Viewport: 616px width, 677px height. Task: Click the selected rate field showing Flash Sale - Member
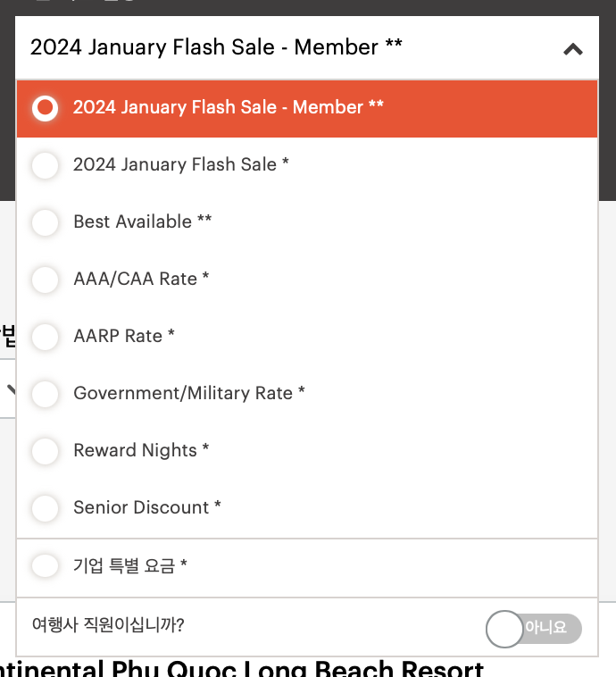(268, 47)
